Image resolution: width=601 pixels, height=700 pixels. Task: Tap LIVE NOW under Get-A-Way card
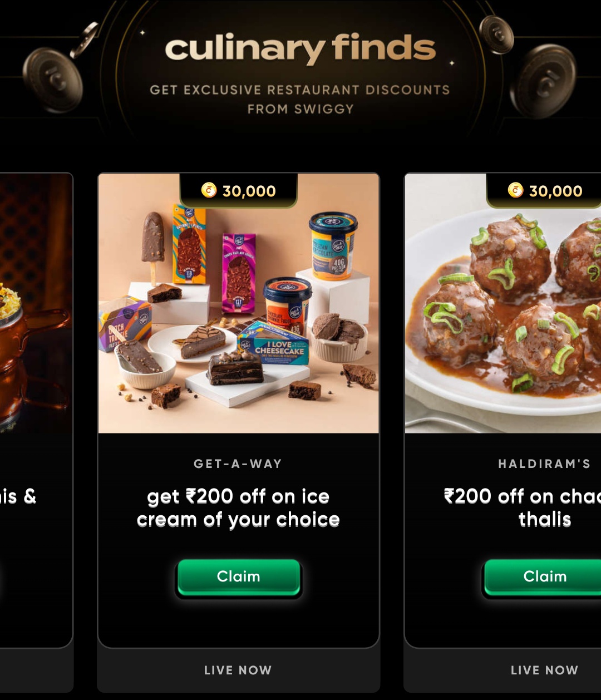coord(238,670)
